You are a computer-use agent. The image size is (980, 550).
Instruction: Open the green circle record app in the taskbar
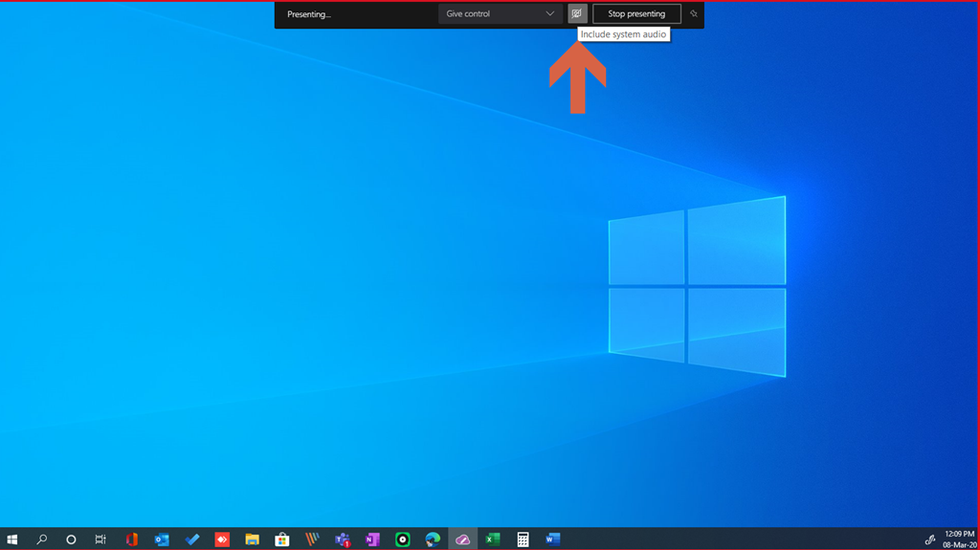point(403,539)
